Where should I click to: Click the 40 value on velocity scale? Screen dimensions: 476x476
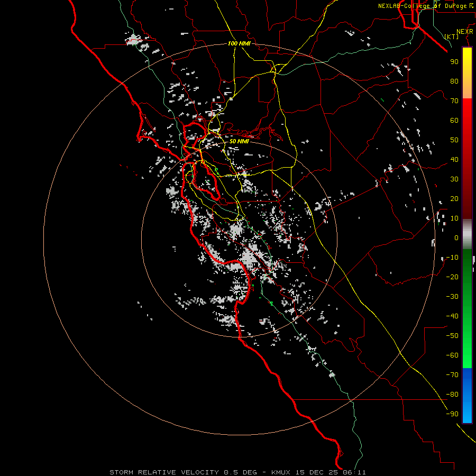click(454, 160)
